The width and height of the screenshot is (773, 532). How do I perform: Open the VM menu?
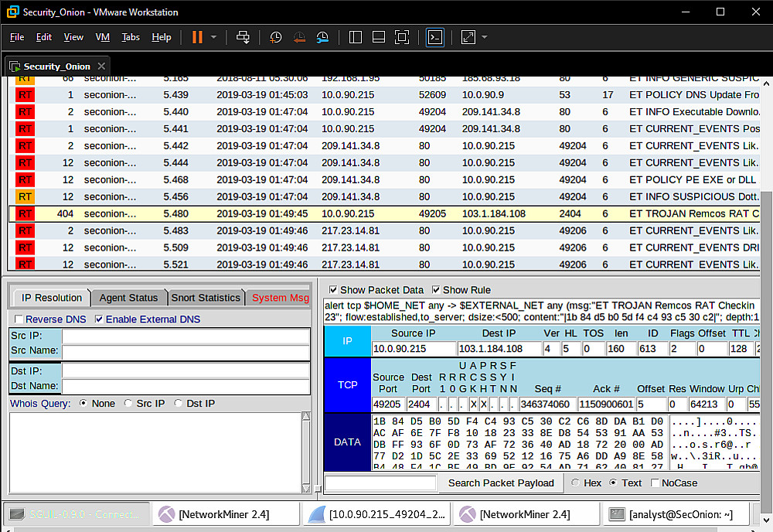coord(102,37)
